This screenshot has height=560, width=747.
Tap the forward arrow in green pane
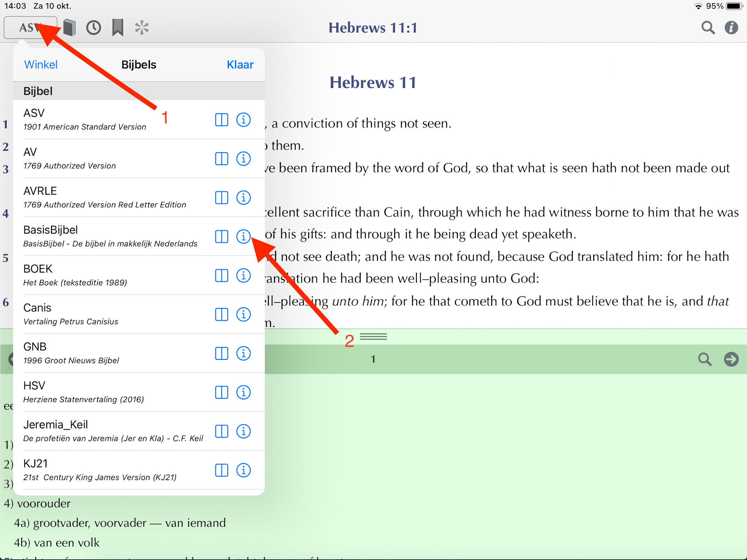[731, 359]
